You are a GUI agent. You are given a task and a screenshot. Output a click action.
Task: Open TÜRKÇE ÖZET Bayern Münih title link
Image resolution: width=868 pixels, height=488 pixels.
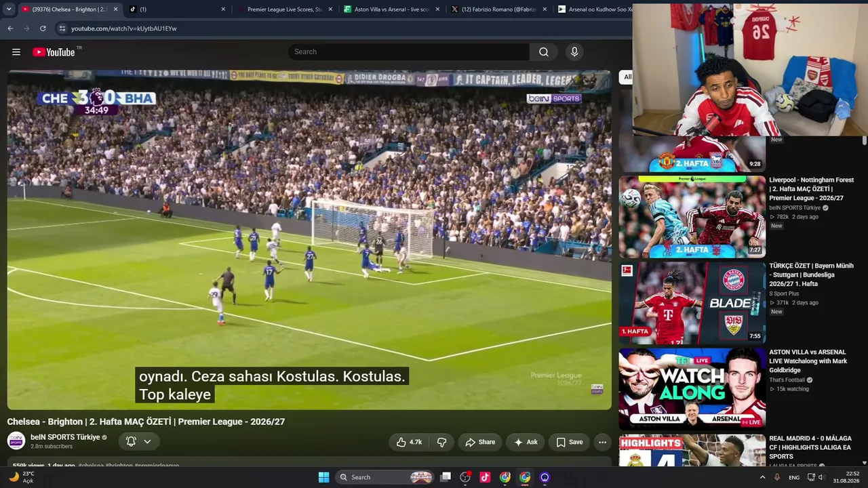coord(811,274)
